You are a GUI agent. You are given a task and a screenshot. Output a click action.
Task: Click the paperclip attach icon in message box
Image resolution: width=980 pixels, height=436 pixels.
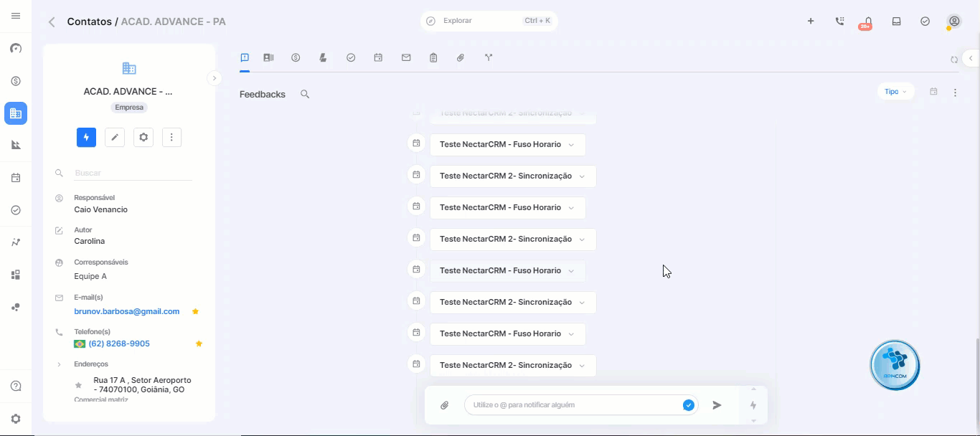tap(445, 405)
